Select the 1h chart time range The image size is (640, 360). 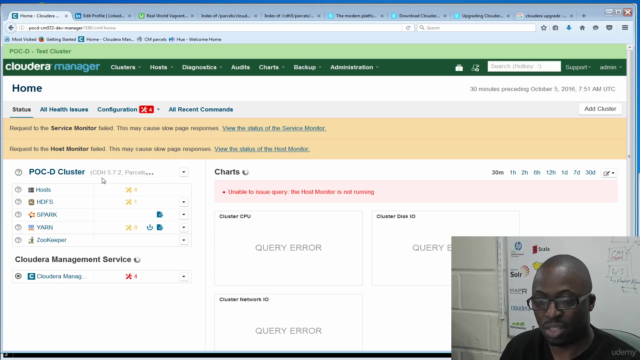513,173
